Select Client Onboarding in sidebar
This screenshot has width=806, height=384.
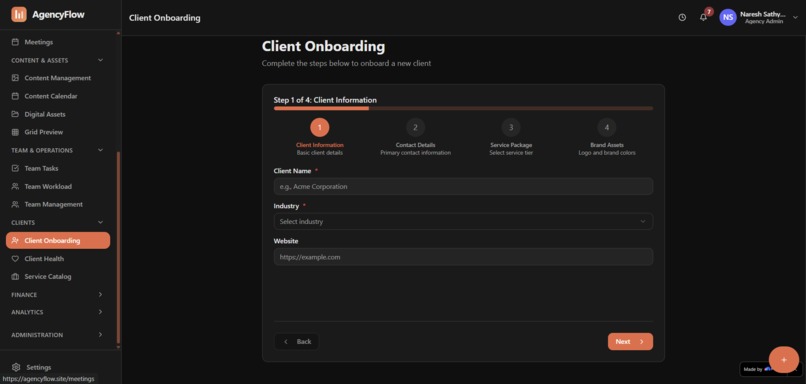click(58, 241)
